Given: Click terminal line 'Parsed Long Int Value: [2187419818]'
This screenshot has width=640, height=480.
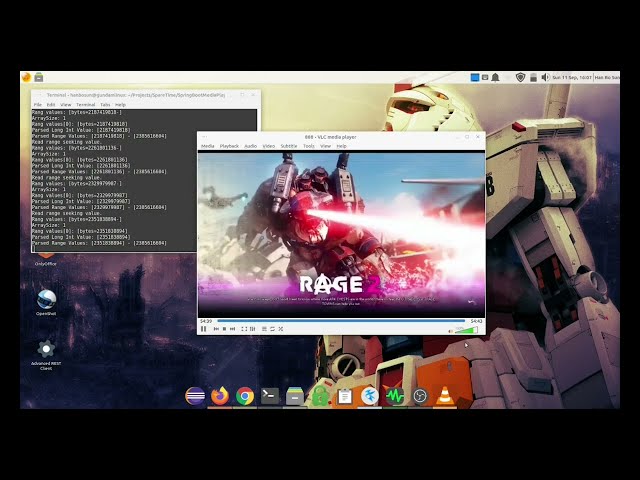Looking at the screenshot, I should click(x=81, y=130).
